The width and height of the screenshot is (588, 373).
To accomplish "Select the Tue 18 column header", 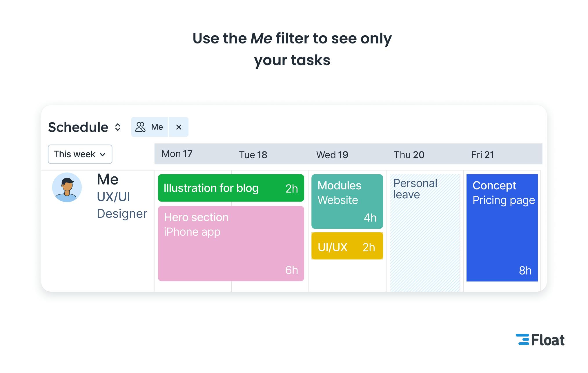I will (x=253, y=155).
